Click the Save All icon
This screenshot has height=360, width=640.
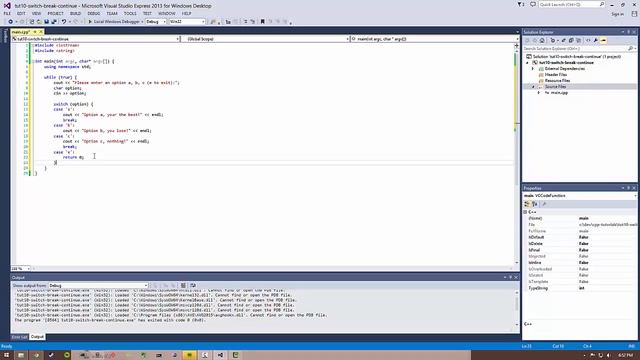tap(54, 22)
